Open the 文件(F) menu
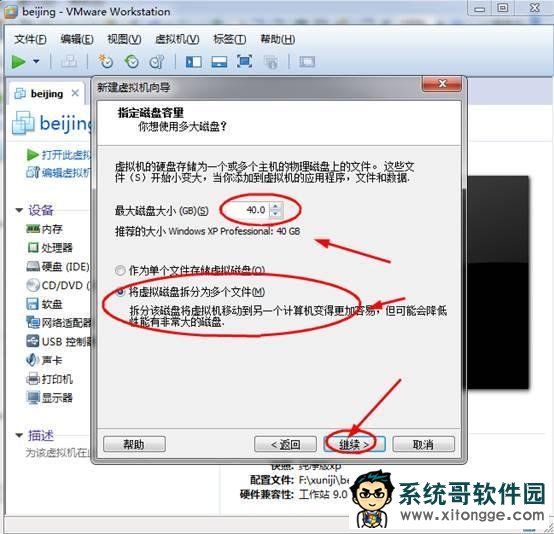554x534 pixels. click(30, 39)
